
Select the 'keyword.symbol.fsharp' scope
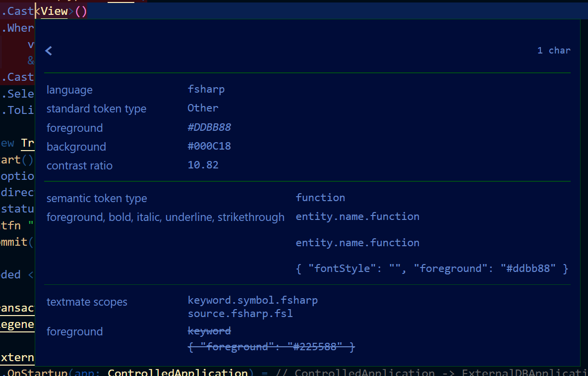click(x=252, y=300)
